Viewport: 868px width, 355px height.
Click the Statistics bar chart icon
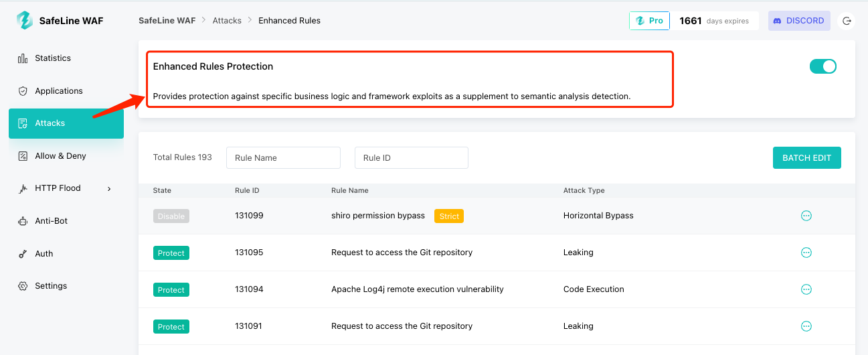[23, 58]
